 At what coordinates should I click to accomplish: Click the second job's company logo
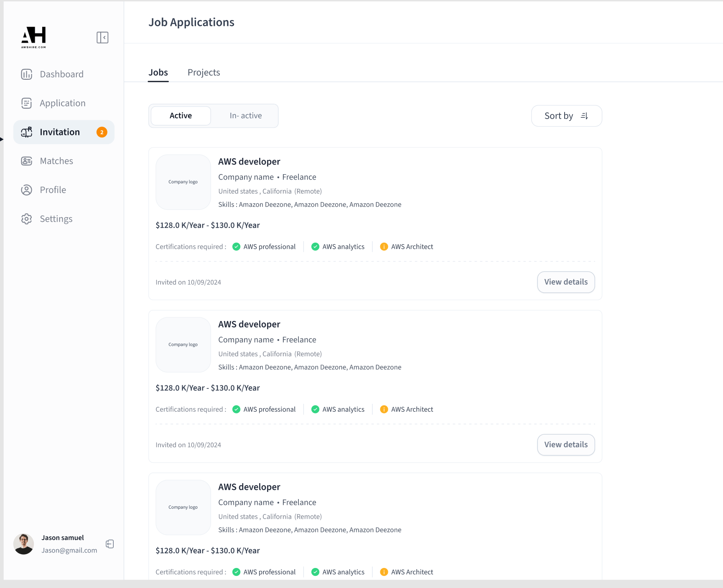[183, 345]
